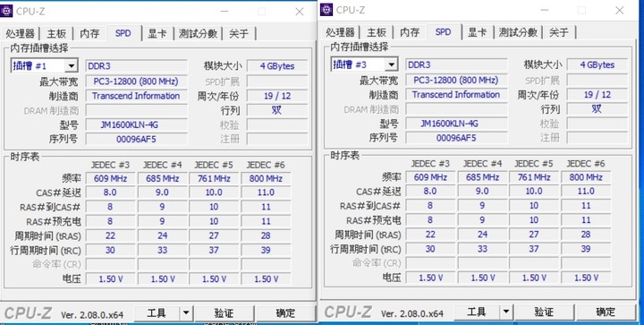Click 685 MHz frequency in left window

coord(162,178)
